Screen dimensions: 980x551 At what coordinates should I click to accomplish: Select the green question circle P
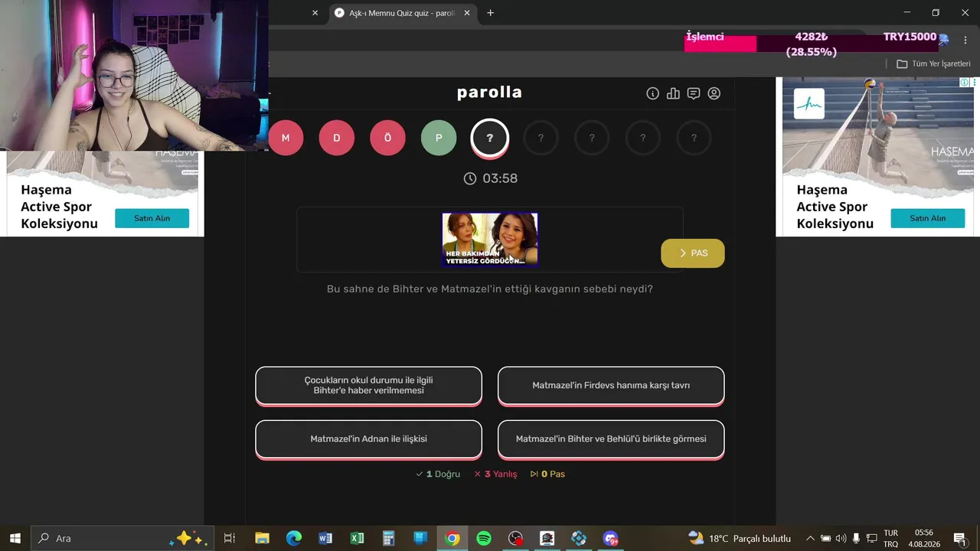(439, 138)
